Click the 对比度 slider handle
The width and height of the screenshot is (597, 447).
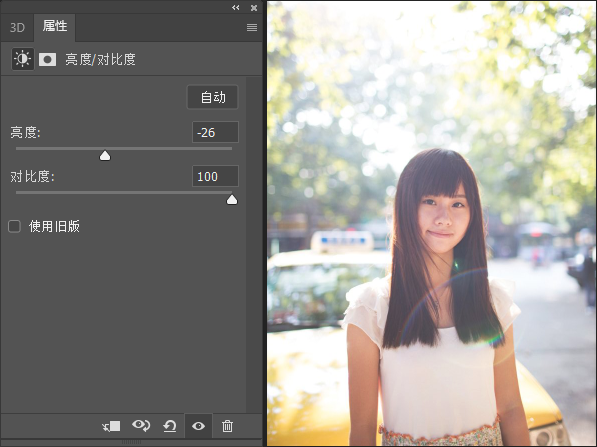(232, 200)
